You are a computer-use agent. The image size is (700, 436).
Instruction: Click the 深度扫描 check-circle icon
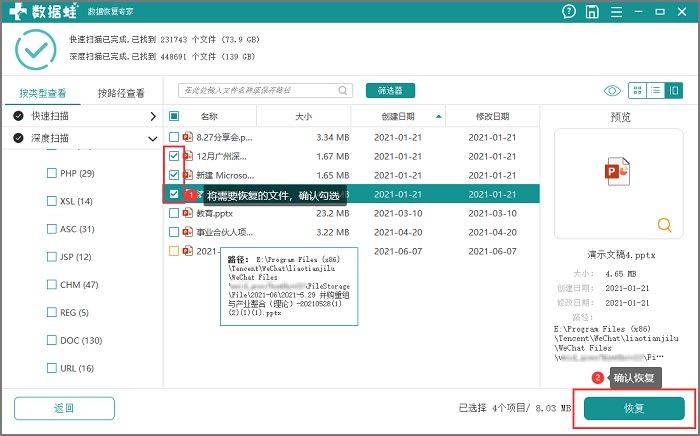click(18, 138)
